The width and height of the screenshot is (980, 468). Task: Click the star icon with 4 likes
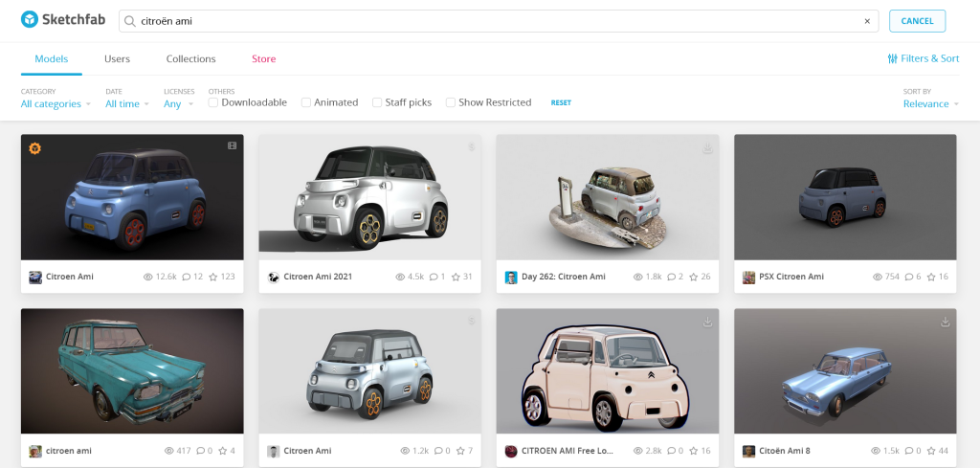pyautogui.click(x=223, y=451)
